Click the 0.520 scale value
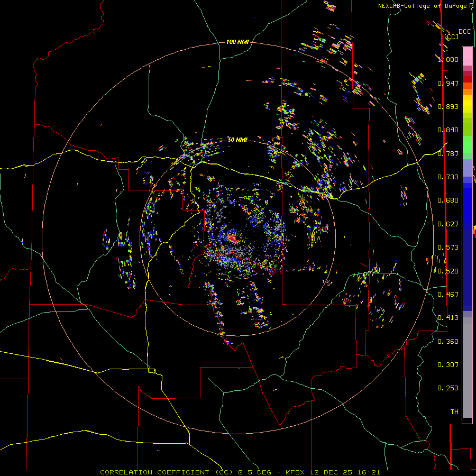 coord(448,271)
